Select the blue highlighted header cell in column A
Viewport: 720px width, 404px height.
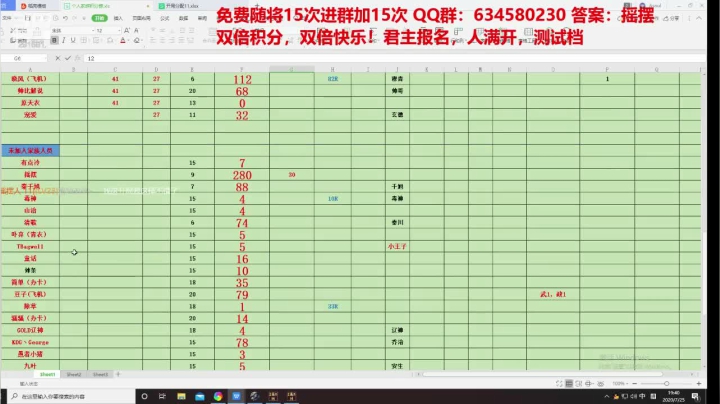pos(30,151)
